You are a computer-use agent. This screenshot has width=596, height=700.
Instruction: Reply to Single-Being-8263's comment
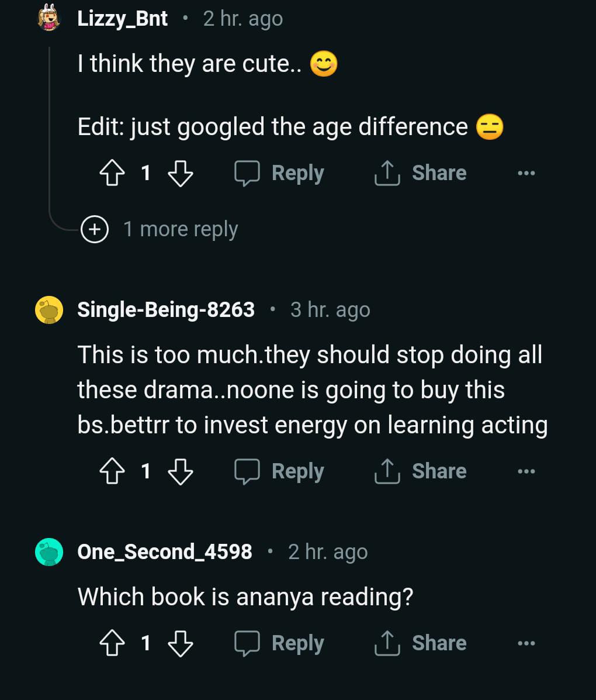(279, 471)
